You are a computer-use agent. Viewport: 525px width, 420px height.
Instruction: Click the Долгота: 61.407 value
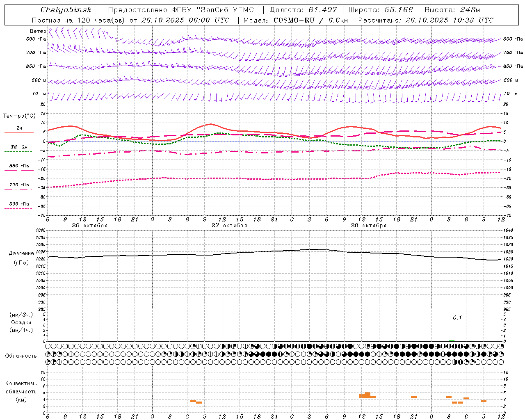pyautogui.click(x=303, y=10)
